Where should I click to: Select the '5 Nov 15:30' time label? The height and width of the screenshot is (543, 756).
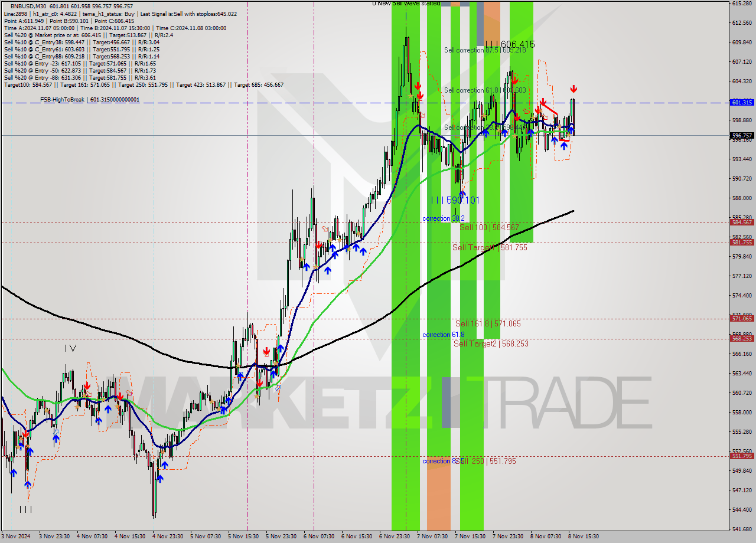244,537
